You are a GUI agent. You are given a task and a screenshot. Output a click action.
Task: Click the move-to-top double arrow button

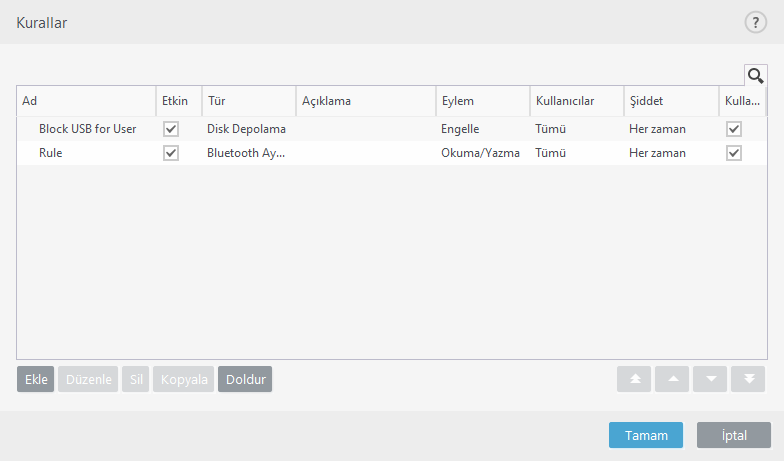[634, 379]
